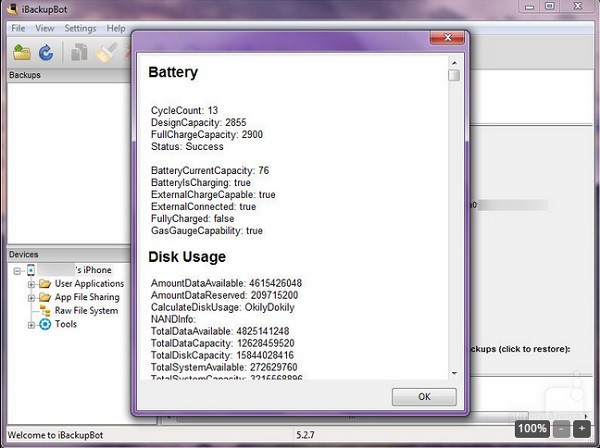Open the View menu
The width and height of the screenshot is (600, 448).
click(x=45, y=28)
